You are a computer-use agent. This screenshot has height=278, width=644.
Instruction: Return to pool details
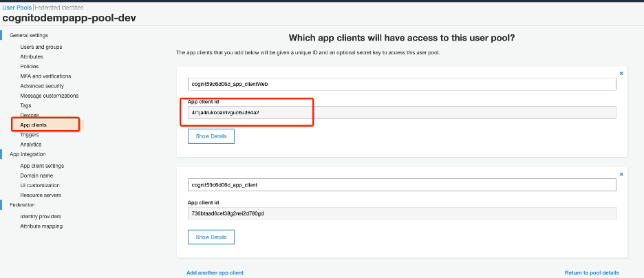[x=591, y=272]
